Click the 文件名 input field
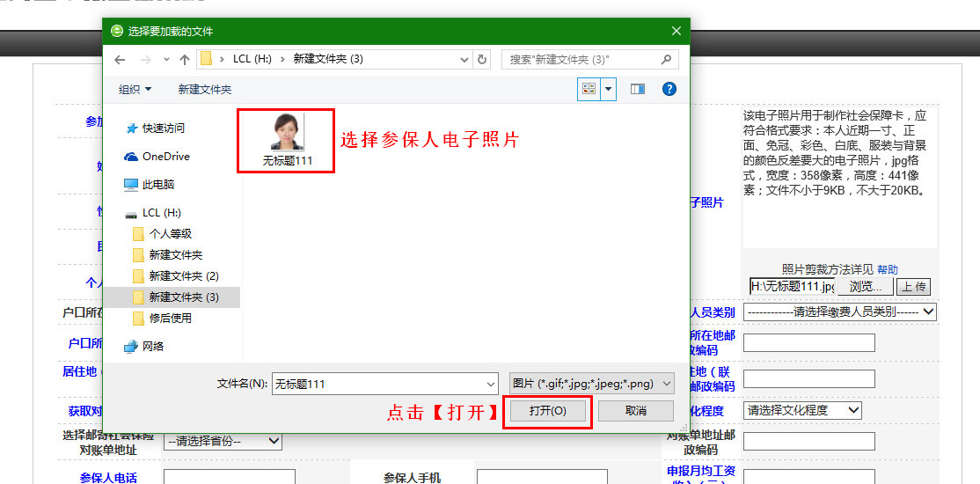 tap(379, 384)
